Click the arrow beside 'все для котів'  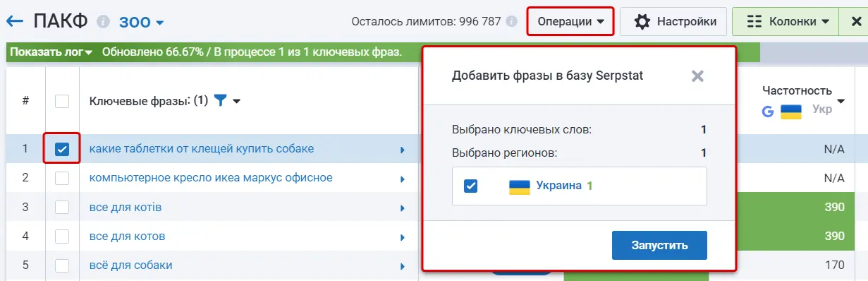tap(403, 208)
